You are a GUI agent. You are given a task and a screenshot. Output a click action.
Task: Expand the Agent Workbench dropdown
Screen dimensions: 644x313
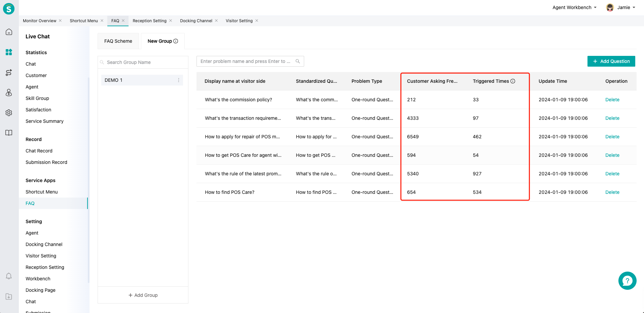pyautogui.click(x=574, y=7)
